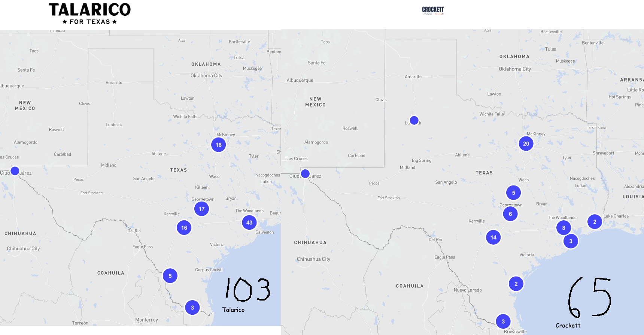644x335 pixels.
Task: Select the blue dot over Lubbock
Action: (414, 120)
